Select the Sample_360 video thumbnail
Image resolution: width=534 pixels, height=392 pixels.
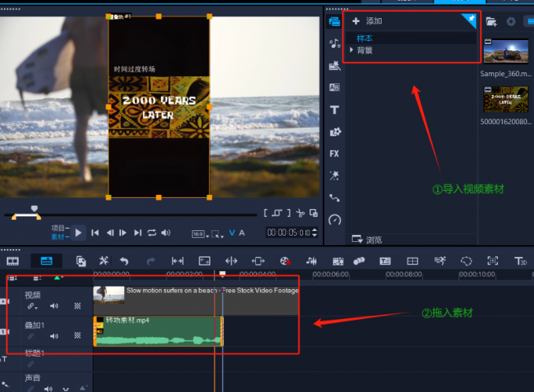click(504, 52)
